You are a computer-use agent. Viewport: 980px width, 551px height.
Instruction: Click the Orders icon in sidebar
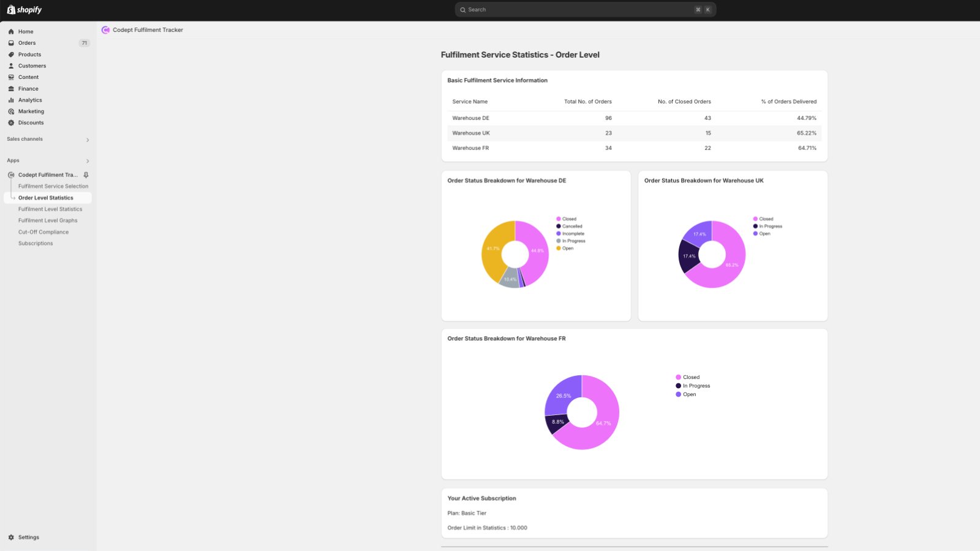[11, 43]
